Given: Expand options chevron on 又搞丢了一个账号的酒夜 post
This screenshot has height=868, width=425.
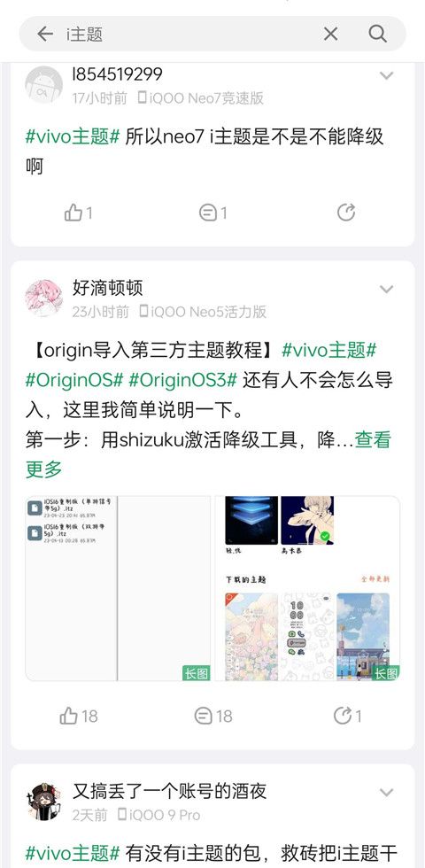Looking at the screenshot, I should click(386, 792).
